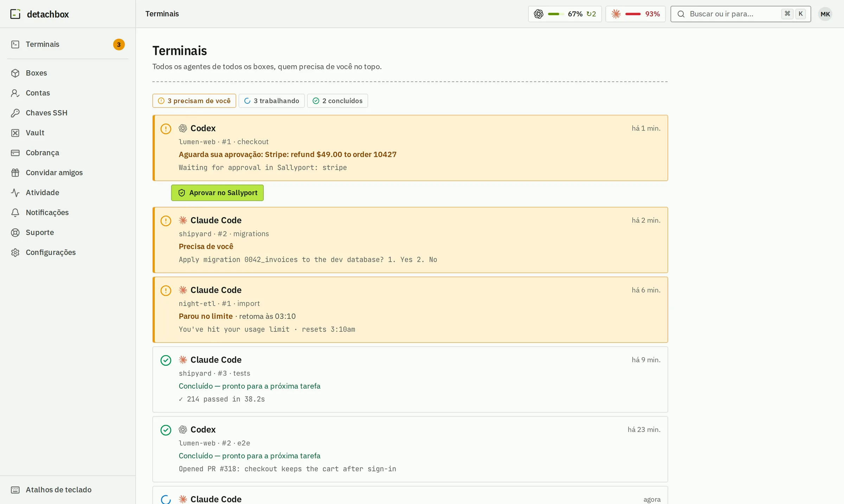Click the Configurações gear icon
This screenshot has width=844, height=504.
[x=15, y=253]
